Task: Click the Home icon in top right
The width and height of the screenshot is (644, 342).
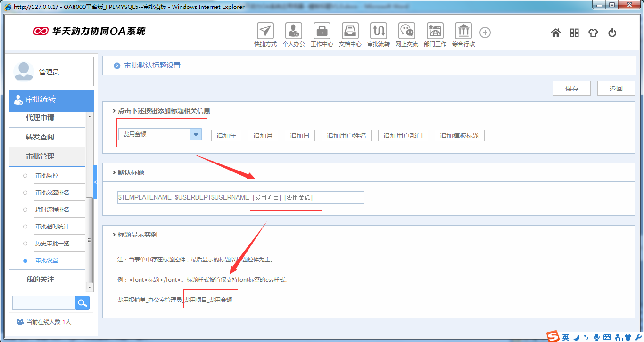Action: click(555, 33)
